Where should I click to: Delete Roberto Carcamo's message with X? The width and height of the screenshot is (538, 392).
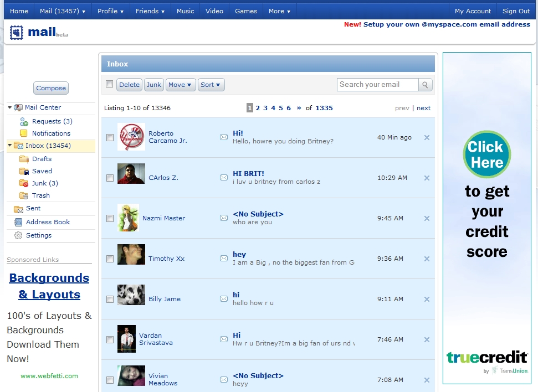tap(427, 137)
